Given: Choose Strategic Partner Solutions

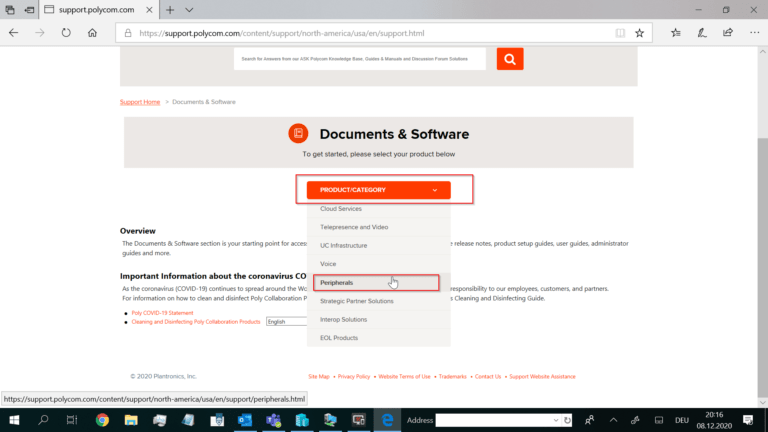Looking at the screenshot, I should coord(357,301).
